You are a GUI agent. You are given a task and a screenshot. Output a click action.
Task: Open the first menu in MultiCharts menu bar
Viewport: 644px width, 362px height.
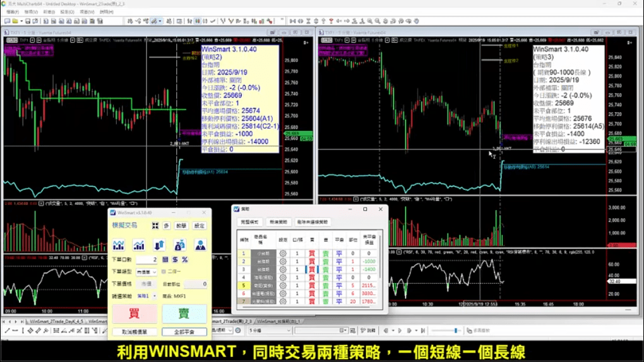click(12, 12)
